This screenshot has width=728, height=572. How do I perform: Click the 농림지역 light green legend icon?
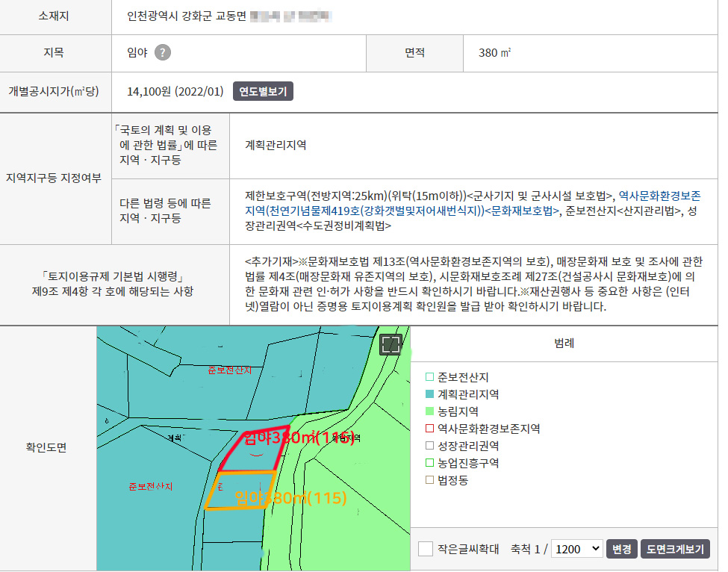pyautogui.click(x=429, y=411)
